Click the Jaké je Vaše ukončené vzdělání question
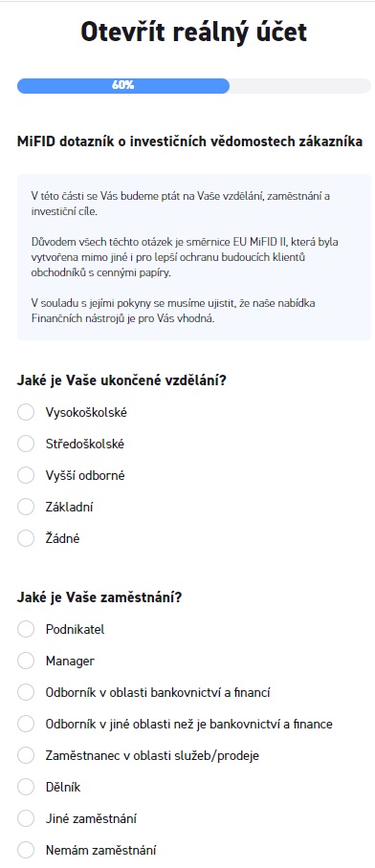375x868 pixels. click(121, 380)
